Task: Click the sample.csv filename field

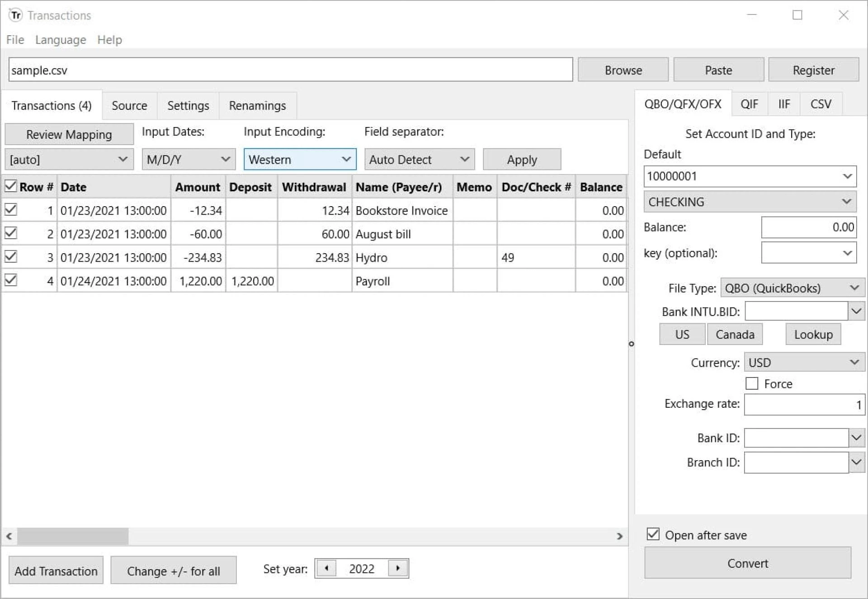Action: [x=289, y=70]
